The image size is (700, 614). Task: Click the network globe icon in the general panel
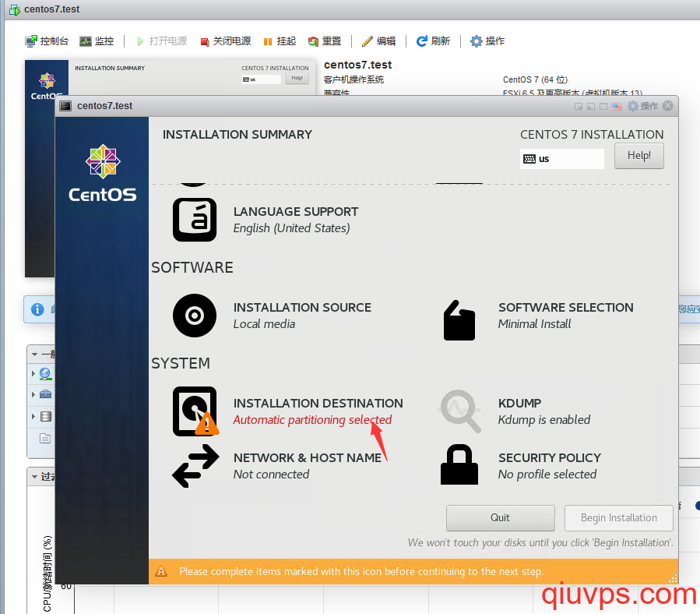point(45,373)
